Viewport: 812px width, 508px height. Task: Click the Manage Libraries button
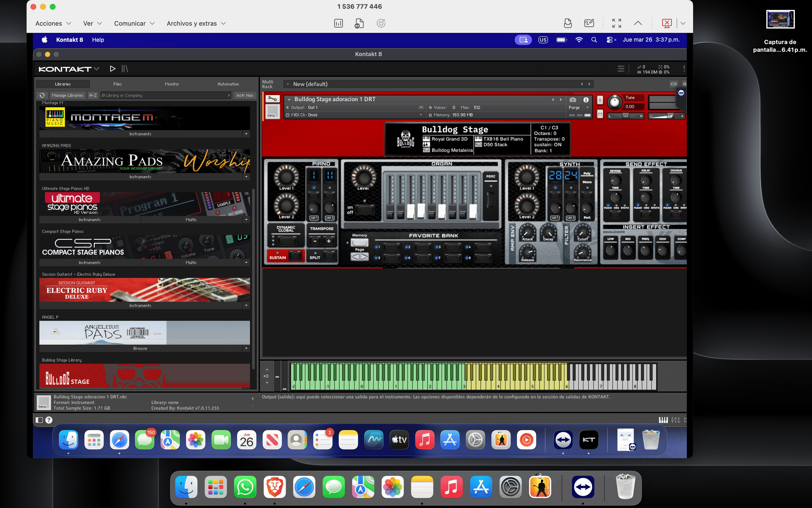tap(67, 95)
